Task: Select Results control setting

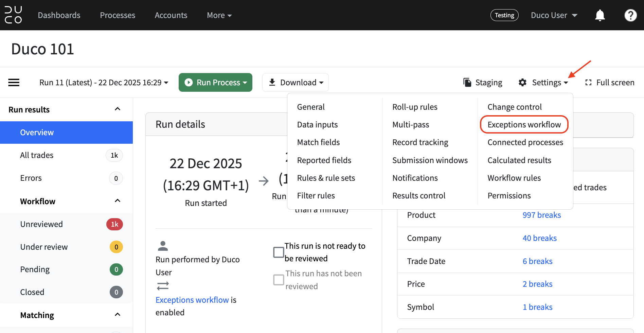Action: 419,196
